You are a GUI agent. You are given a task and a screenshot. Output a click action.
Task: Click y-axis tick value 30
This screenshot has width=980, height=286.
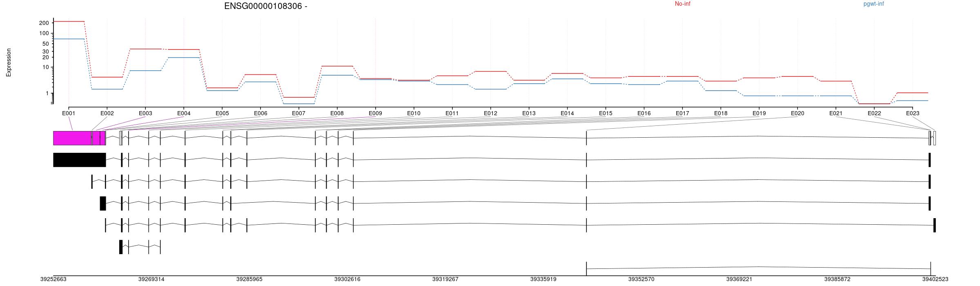[x=46, y=51]
